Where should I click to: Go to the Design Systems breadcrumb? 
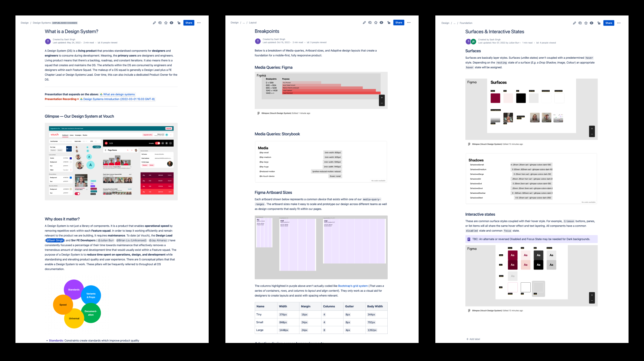point(42,23)
